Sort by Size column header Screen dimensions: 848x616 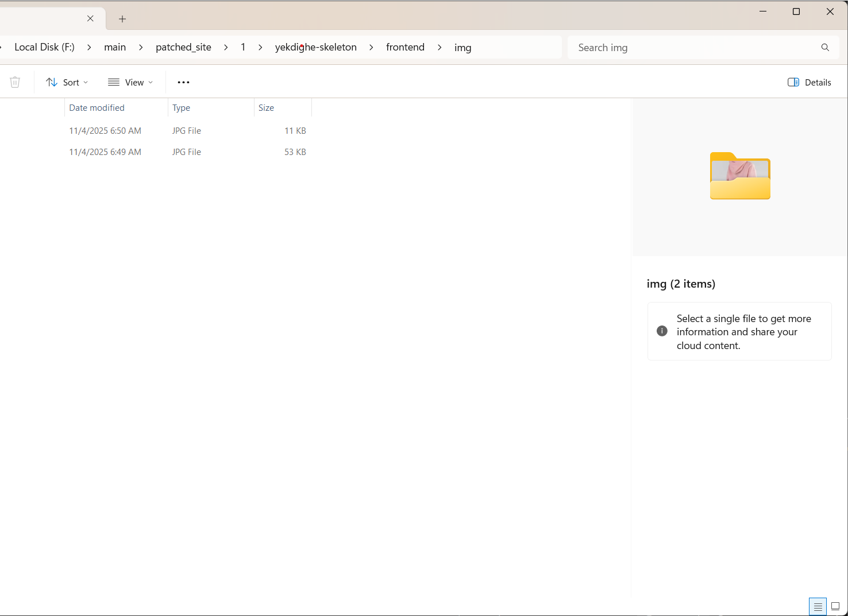click(266, 107)
